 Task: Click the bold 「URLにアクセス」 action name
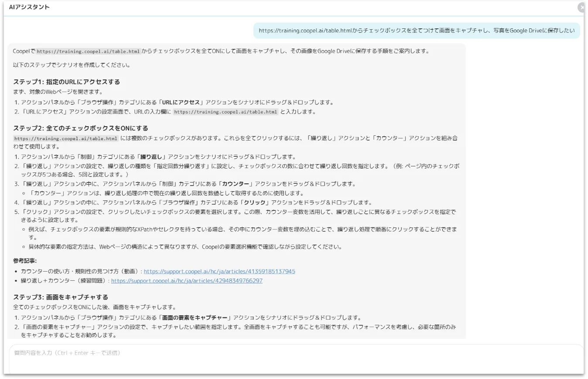click(181, 103)
